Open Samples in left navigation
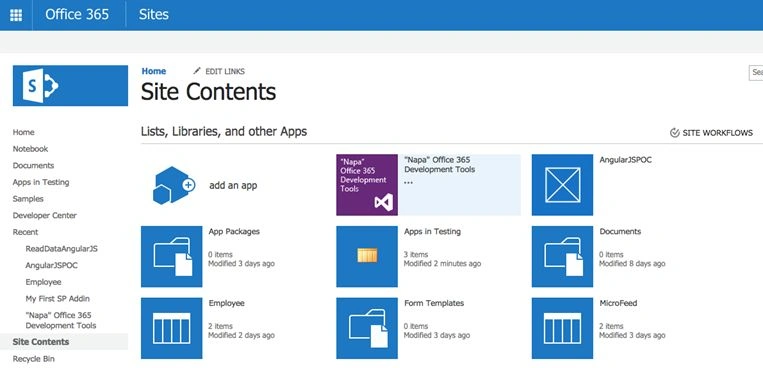763x368 pixels. 28,199
